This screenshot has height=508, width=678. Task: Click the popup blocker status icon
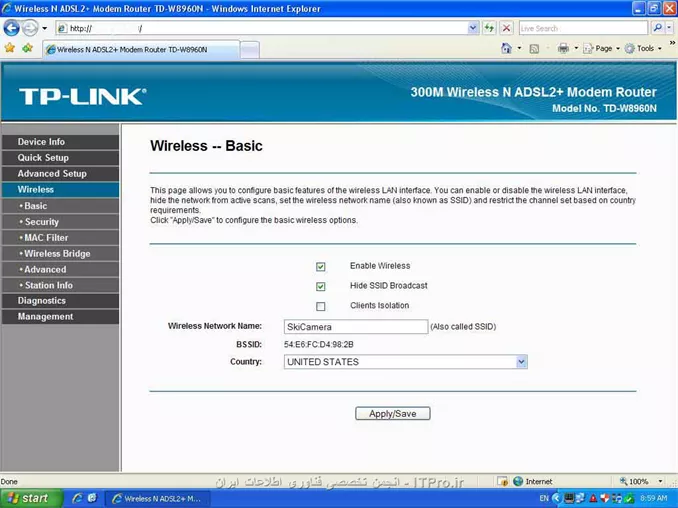pos(502,481)
